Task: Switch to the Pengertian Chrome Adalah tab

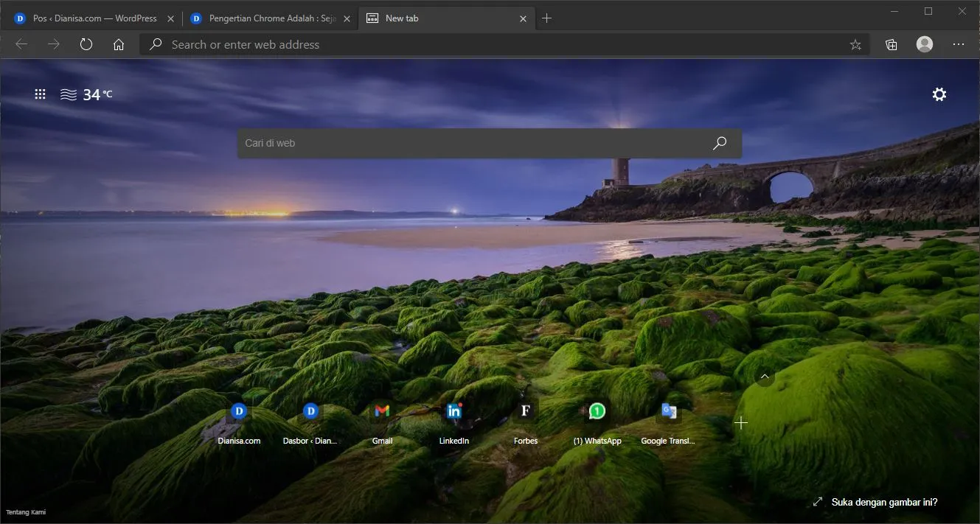Action: [265, 18]
